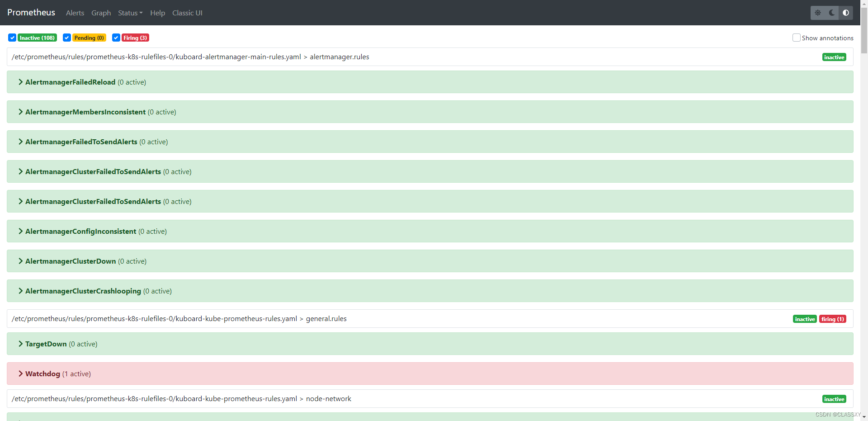Uncheck the Firing (3) filter checkbox
Image resolution: width=868 pixels, height=421 pixels.
tap(116, 38)
